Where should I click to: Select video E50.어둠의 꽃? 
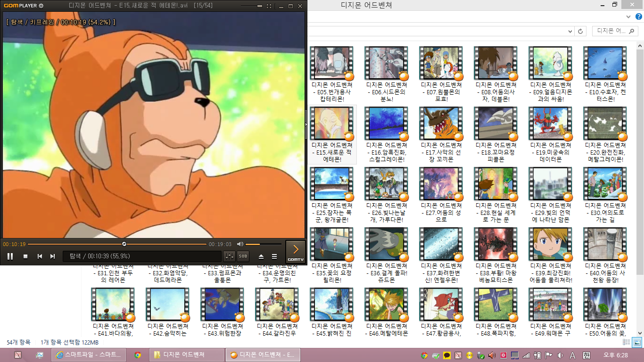pyautogui.click(x=605, y=312)
